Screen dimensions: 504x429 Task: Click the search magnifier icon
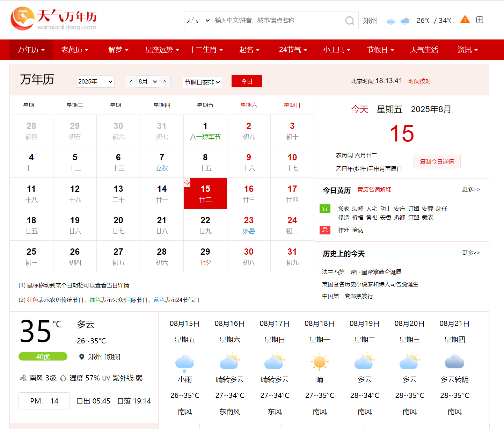click(349, 21)
